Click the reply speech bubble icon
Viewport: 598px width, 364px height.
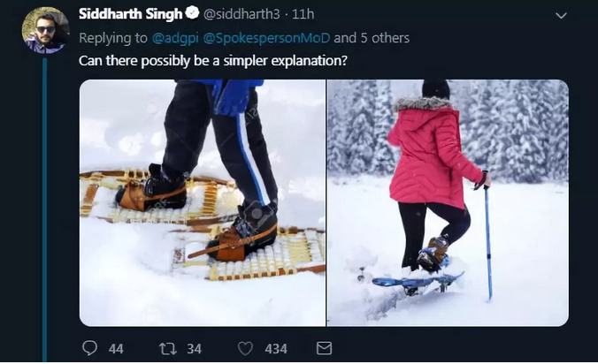(89, 348)
